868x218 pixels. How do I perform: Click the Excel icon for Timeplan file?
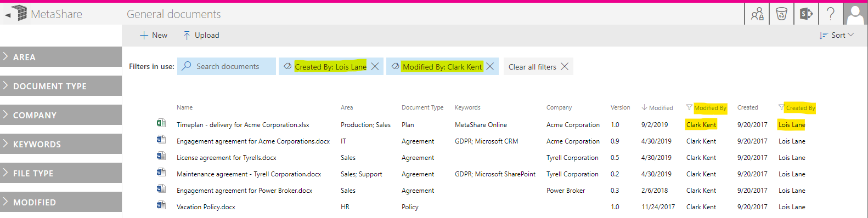(161, 123)
